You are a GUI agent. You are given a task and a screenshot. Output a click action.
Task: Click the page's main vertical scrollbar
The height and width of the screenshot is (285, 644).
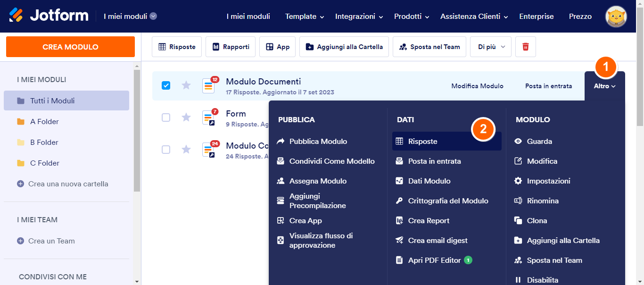point(640,66)
